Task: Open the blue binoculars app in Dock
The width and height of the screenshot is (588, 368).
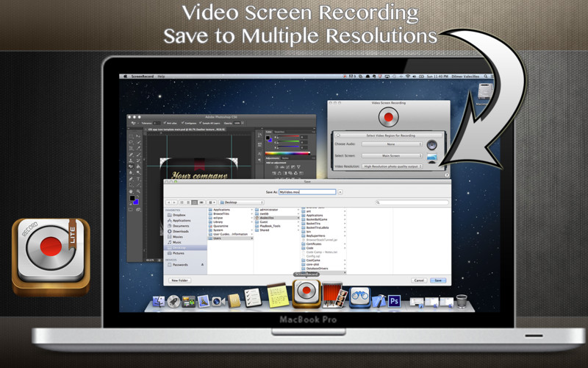Action: [x=359, y=297]
